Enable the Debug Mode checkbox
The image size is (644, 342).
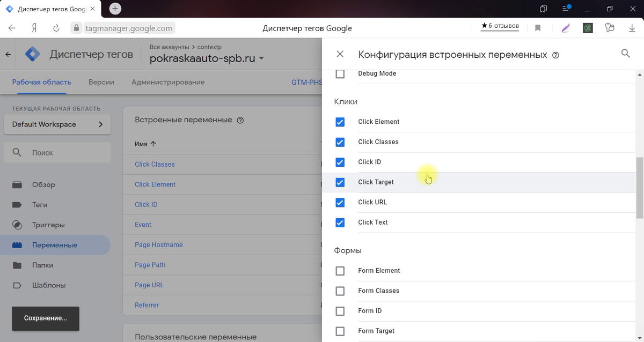(340, 73)
